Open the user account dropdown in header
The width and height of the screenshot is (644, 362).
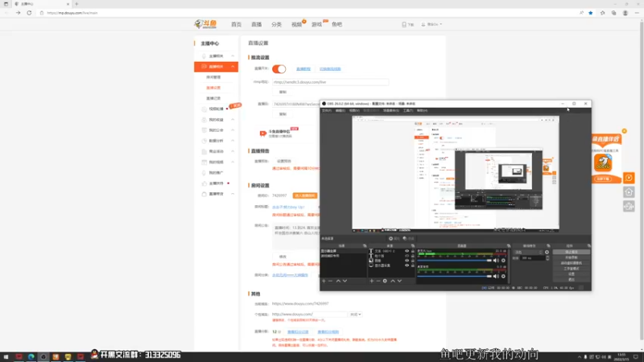point(431,24)
